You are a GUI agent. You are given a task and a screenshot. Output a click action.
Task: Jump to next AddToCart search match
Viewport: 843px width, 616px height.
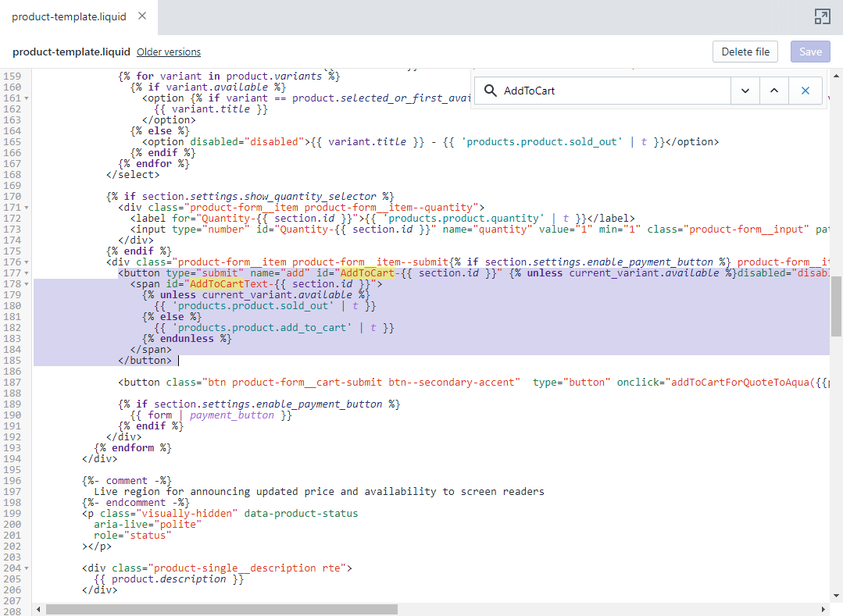(x=745, y=91)
